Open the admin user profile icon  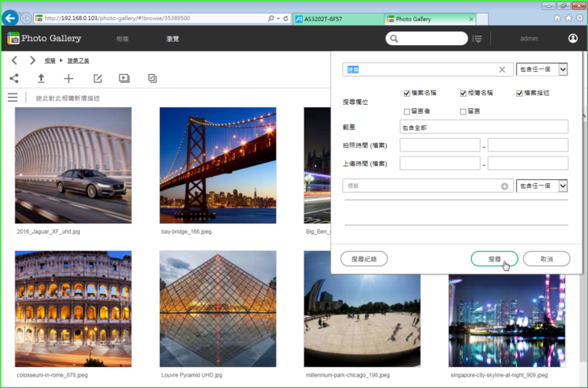[x=572, y=38]
